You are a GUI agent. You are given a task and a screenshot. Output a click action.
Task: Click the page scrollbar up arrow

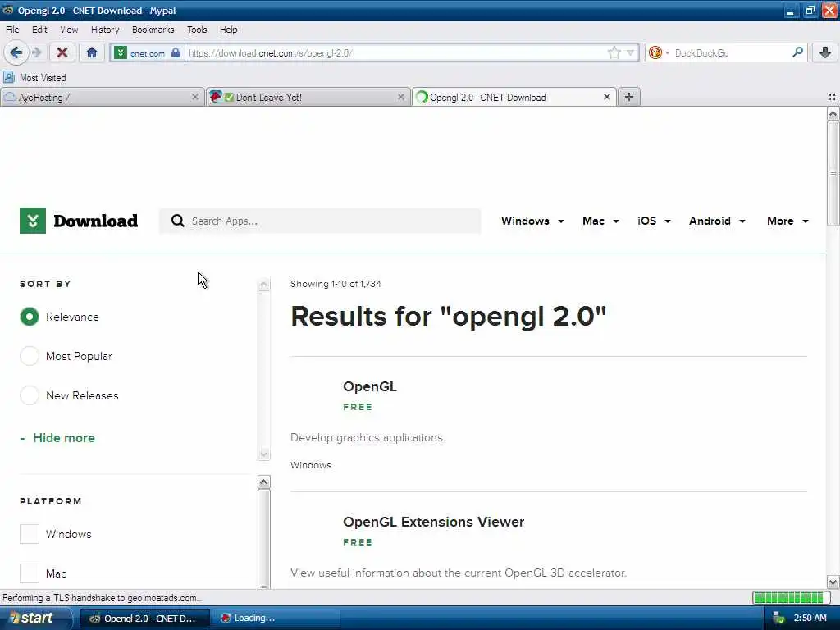[833, 113]
